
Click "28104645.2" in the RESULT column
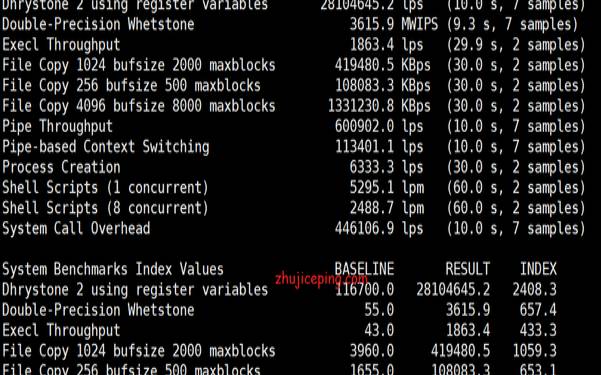(453, 290)
